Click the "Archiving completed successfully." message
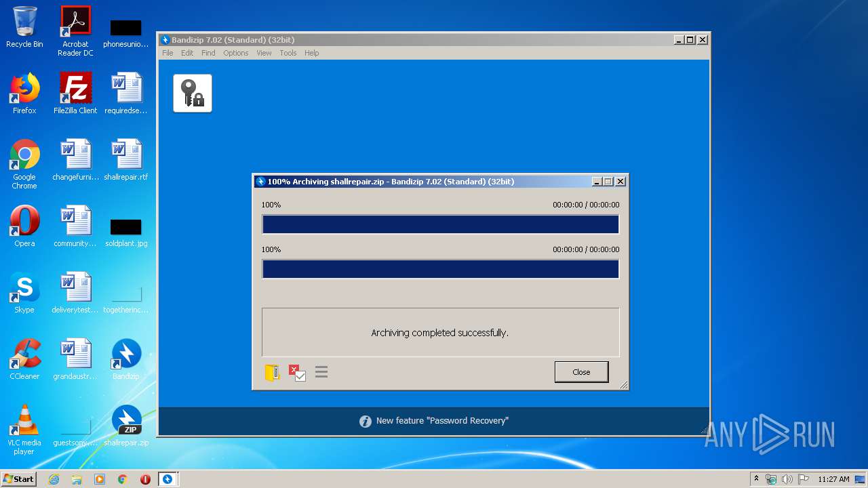Screen dimensions: 868x488 point(439,333)
